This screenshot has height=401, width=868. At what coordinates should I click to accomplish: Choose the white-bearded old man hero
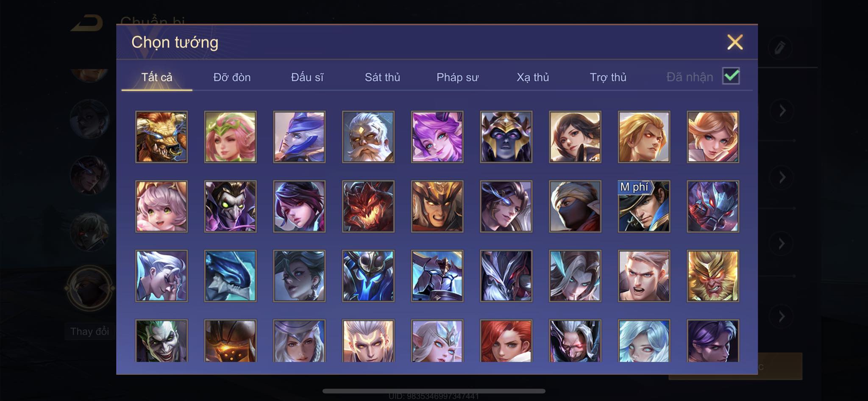pos(368,137)
